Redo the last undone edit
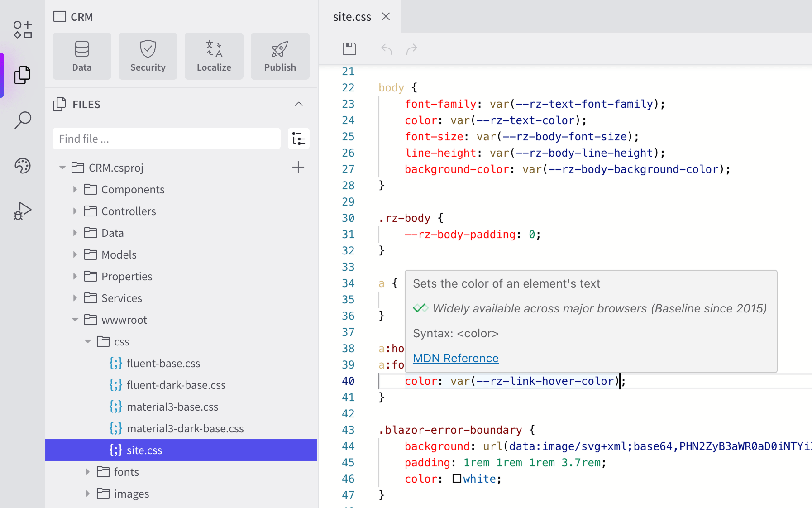Image resolution: width=812 pixels, height=508 pixels. click(x=411, y=48)
